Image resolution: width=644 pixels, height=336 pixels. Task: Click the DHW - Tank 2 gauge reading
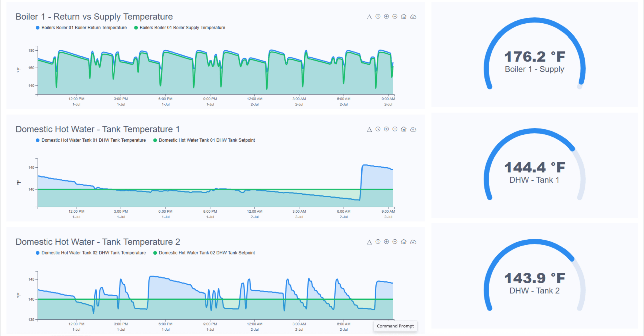[x=534, y=278]
